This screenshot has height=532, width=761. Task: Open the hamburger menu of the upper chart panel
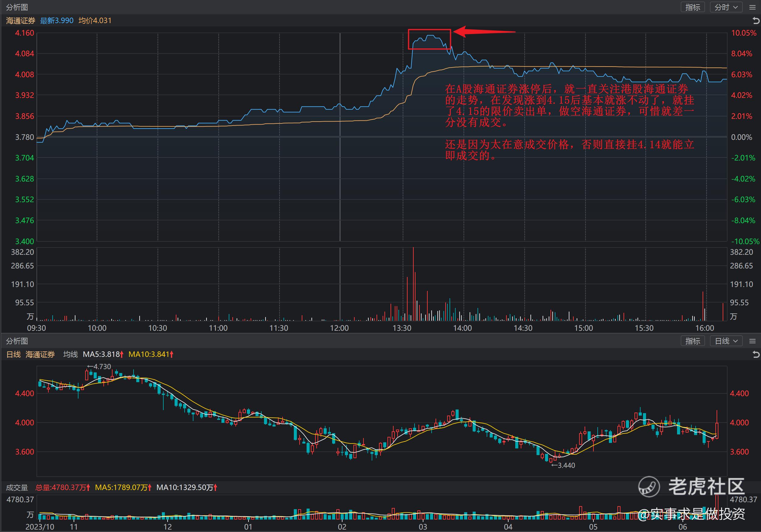(752, 7)
